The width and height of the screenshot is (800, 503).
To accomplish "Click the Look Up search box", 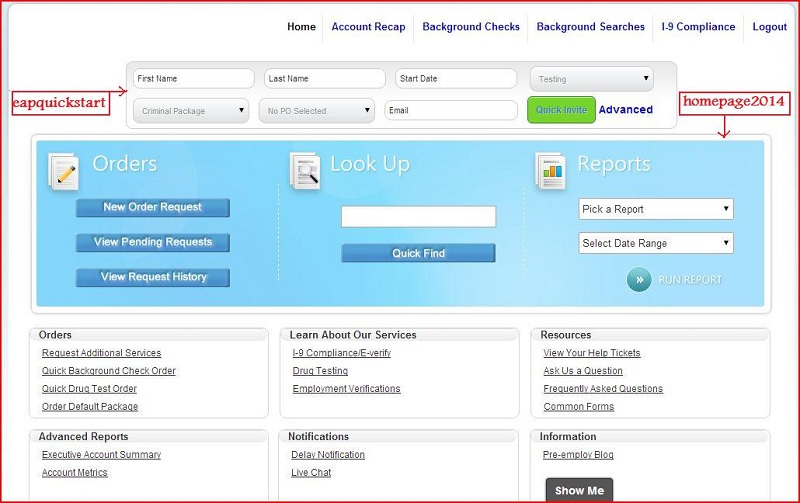I will (x=418, y=217).
